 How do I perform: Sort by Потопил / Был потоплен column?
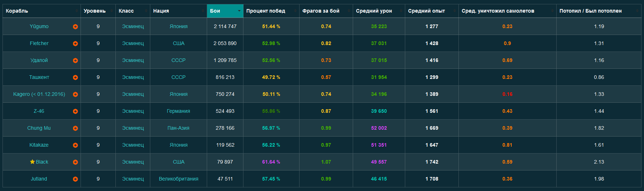pyautogui.click(x=599, y=11)
